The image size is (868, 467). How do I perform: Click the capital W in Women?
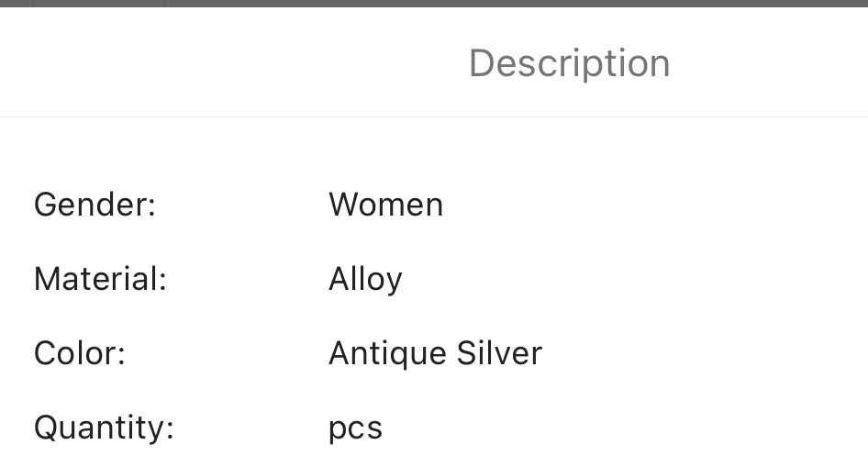344,205
